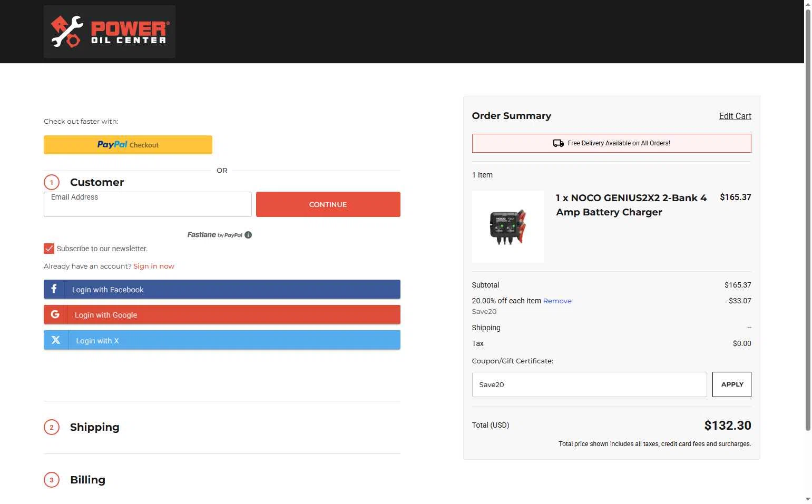
Task: Click the Tax $0.00 value
Action: [x=742, y=343]
